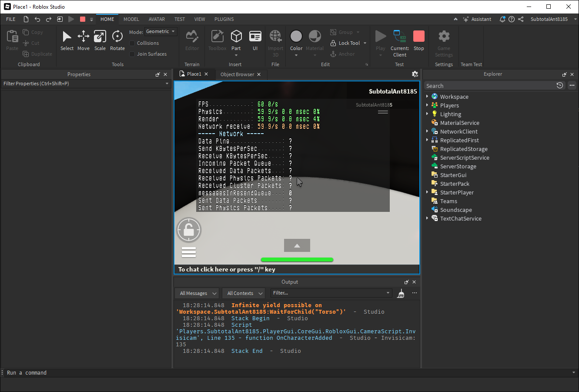
Task: Clear output with the broom icon
Action: (x=401, y=294)
